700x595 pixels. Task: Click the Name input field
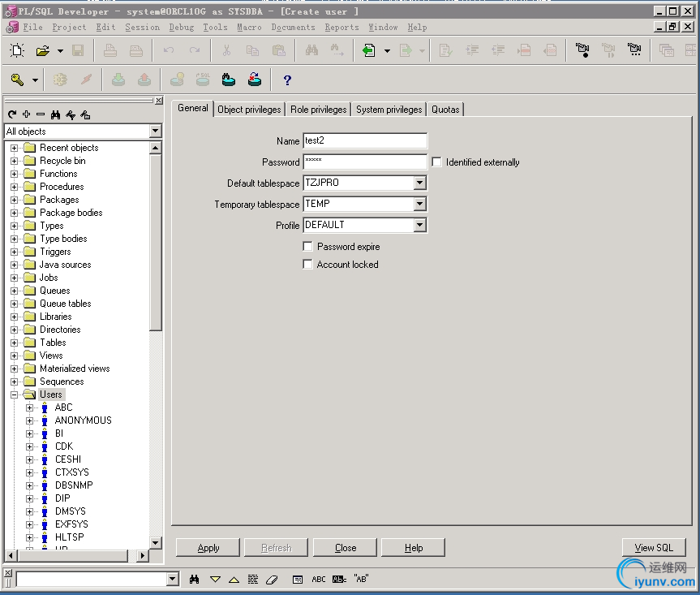365,140
